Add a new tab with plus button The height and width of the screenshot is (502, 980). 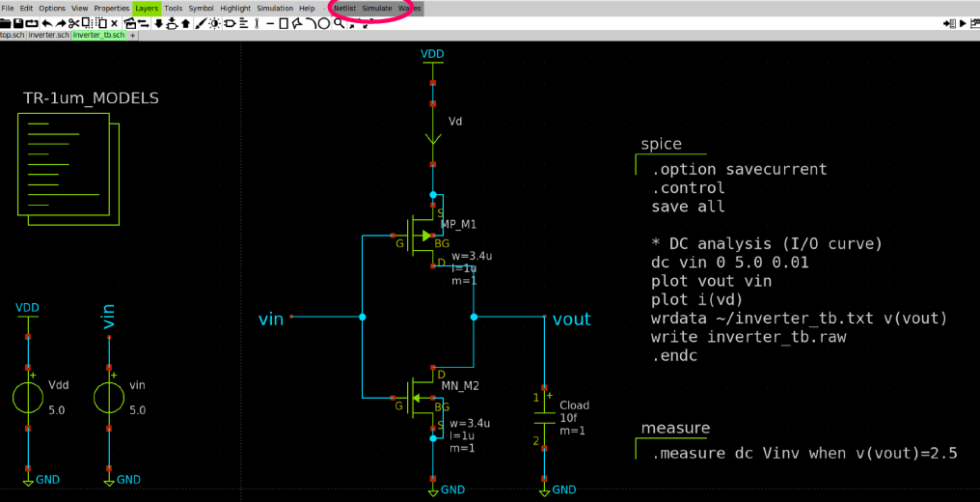[x=132, y=36]
